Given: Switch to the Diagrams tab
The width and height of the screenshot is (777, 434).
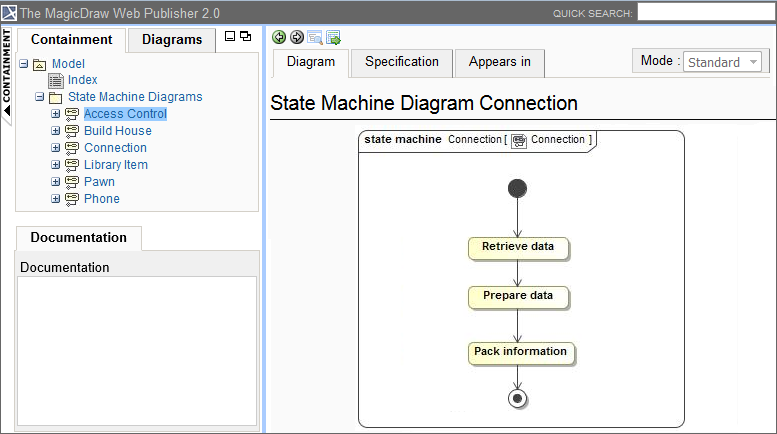Looking at the screenshot, I should tap(172, 40).
